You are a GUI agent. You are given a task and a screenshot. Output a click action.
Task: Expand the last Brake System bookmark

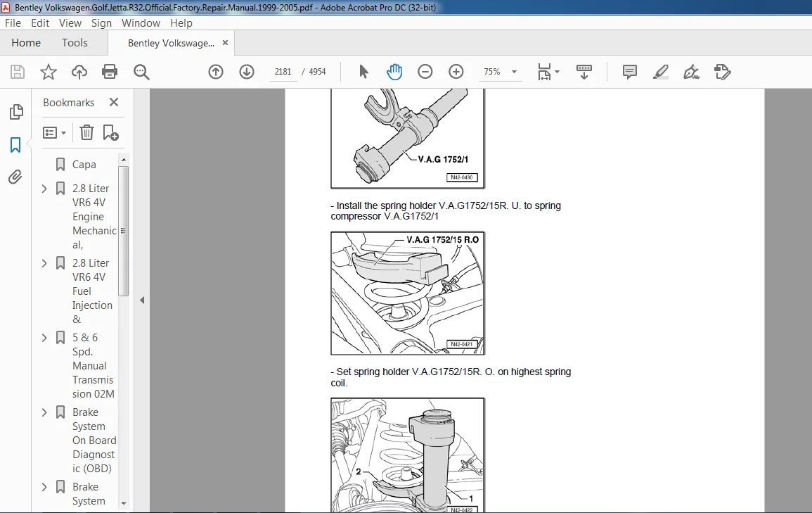pos(44,487)
